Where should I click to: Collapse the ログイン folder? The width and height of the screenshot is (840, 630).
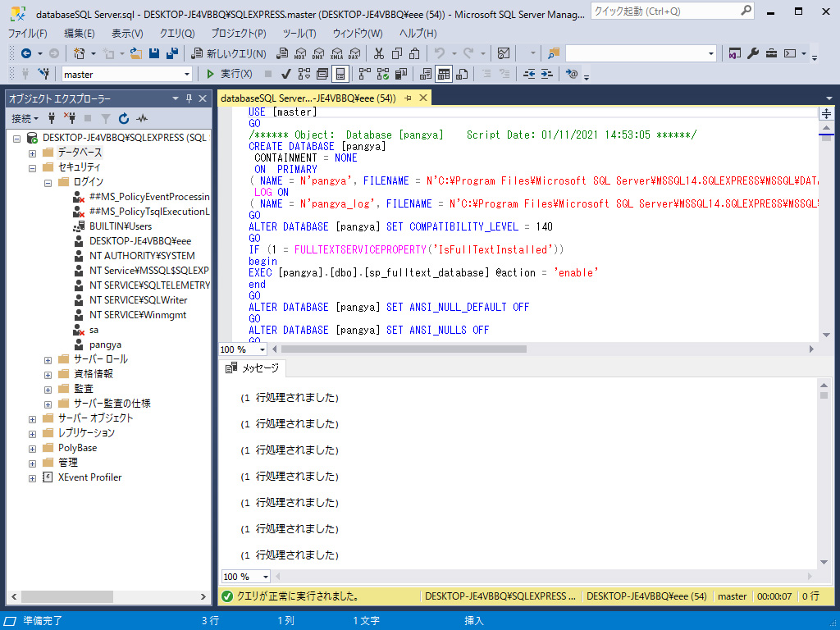tap(48, 183)
